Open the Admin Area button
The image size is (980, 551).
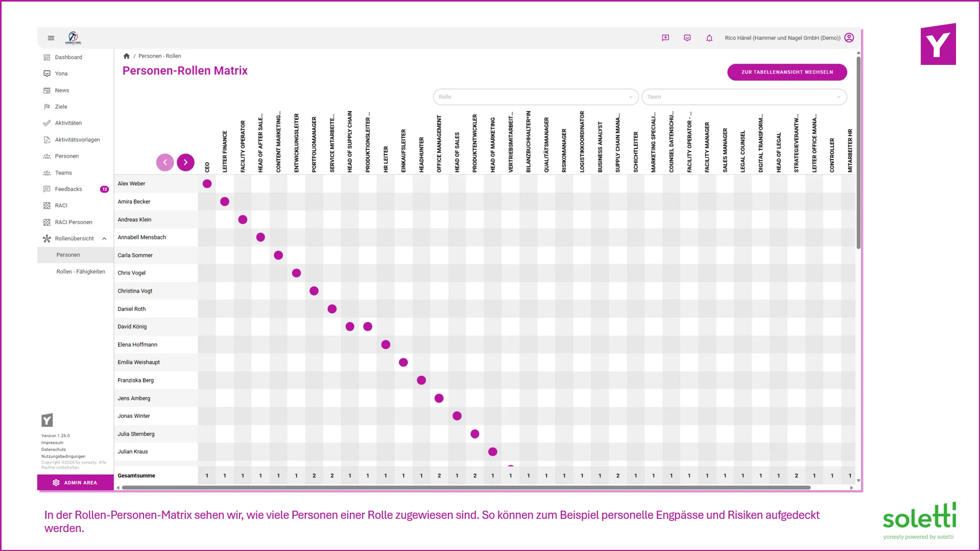click(x=75, y=483)
